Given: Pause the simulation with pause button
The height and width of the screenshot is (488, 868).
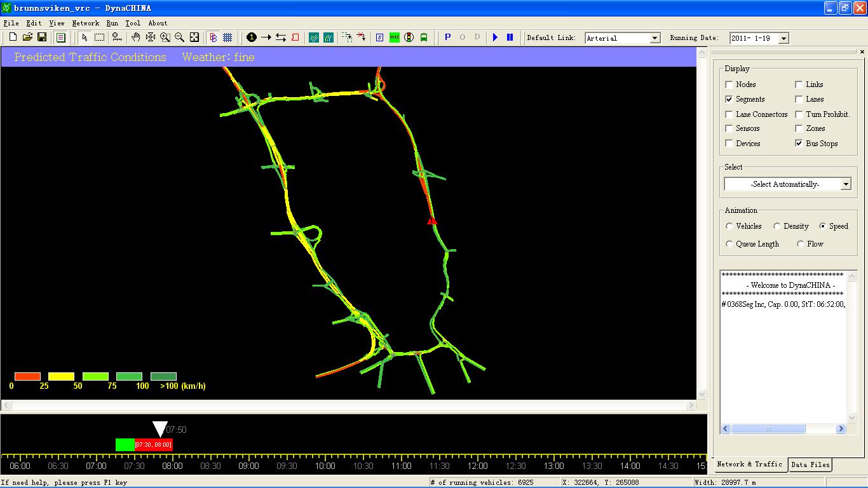Looking at the screenshot, I should coord(510,37).
